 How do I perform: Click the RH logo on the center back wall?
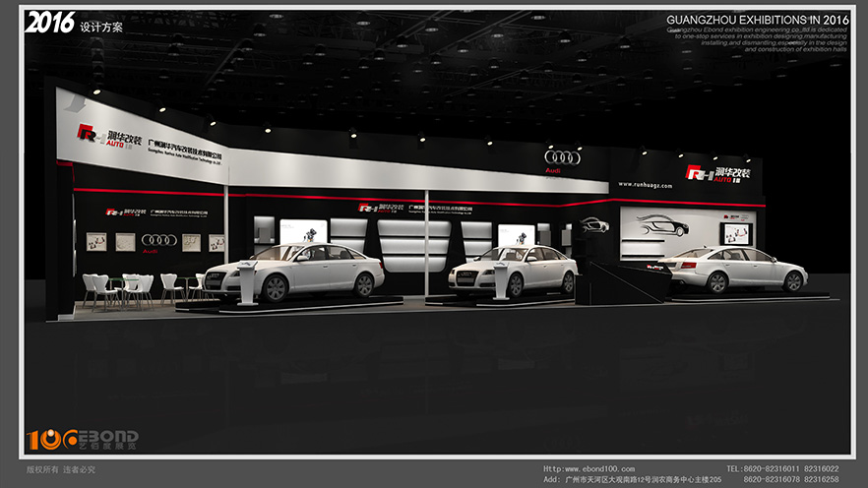pyautogui.click(x=382, y=208)
